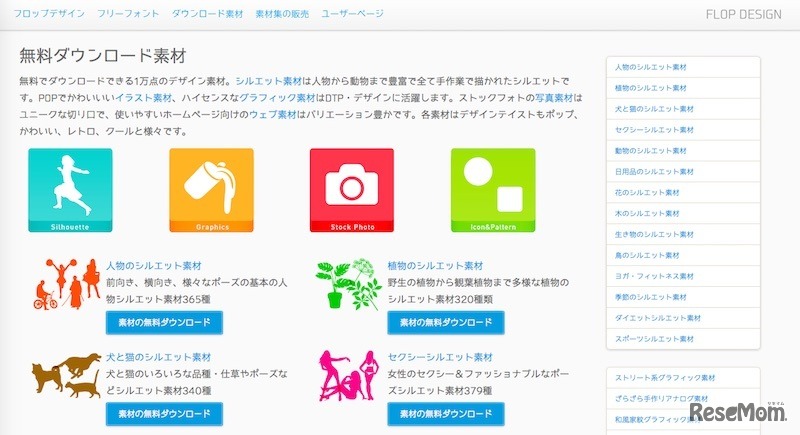Open the Stock Photo category tile
The width and height of the screenshot is (800, 435).
(x=352, y=190)
